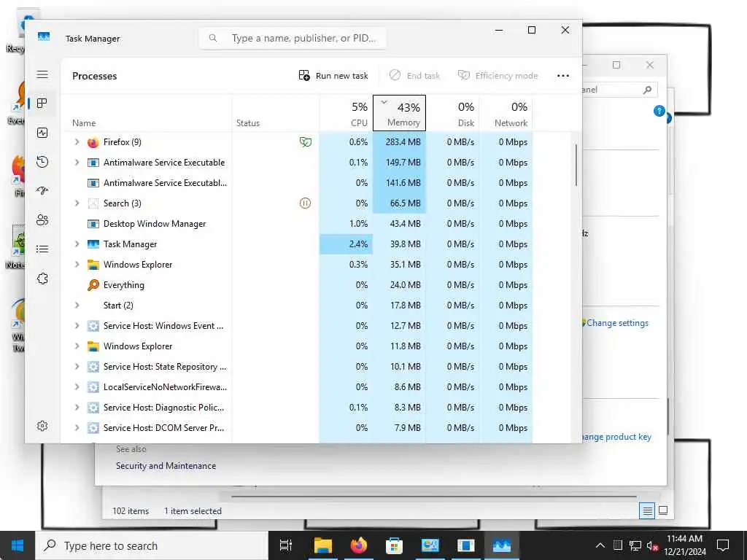747x560 pixels.
Task: Click Change product key link
Action: tap(616, 437)
